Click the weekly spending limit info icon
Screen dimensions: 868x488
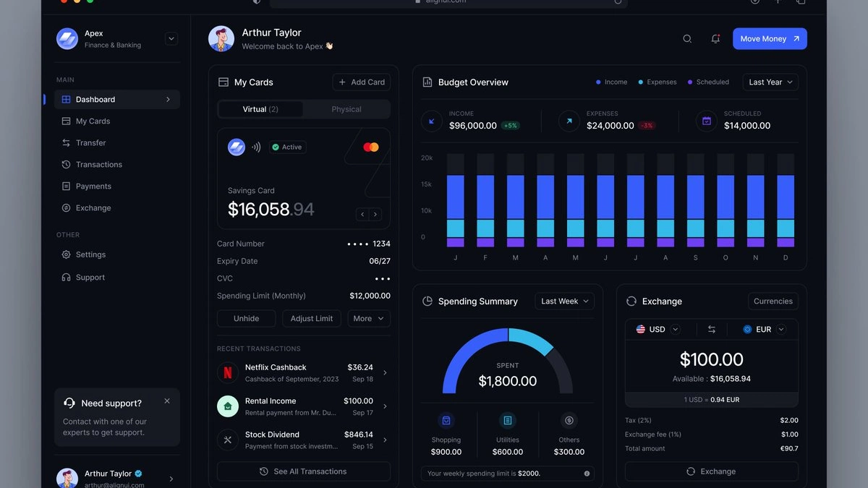pos(587,474)
